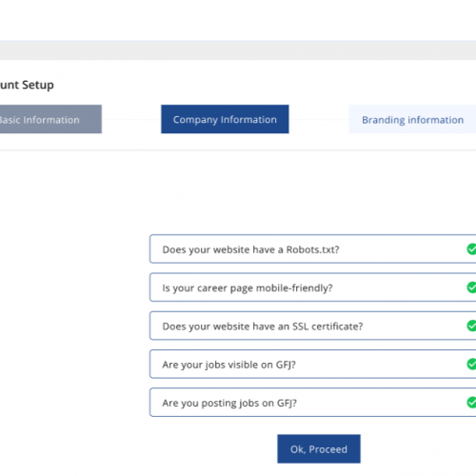
Task: Click the Account Setup heading
Action: click(x=27, y=85)
